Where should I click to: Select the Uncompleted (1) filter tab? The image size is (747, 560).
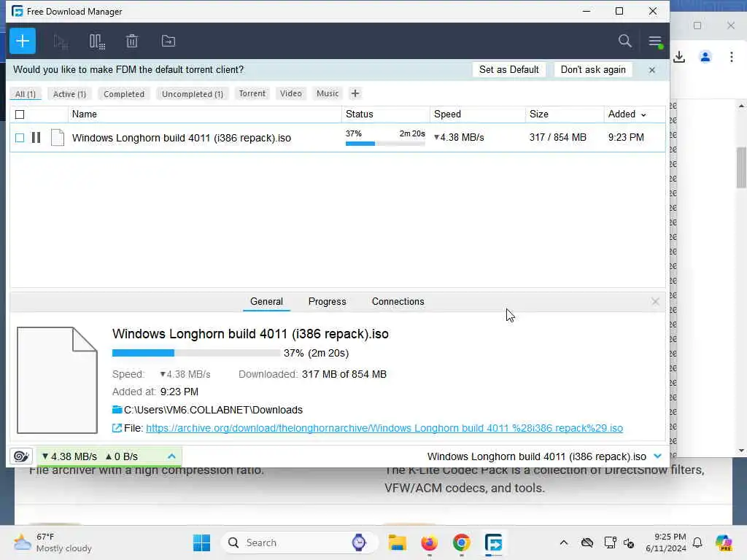click(193, 94)
